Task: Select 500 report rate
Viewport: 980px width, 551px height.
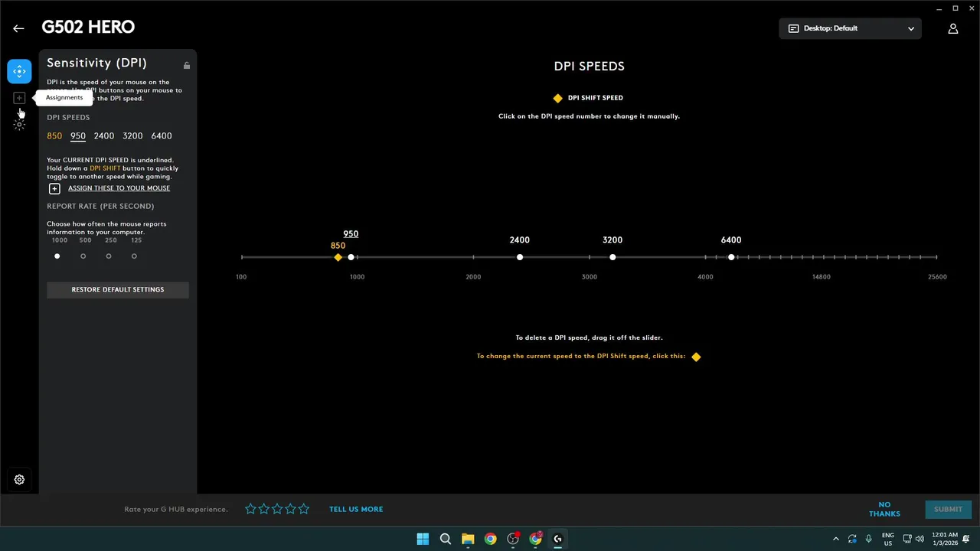Action: coord(83,256)
